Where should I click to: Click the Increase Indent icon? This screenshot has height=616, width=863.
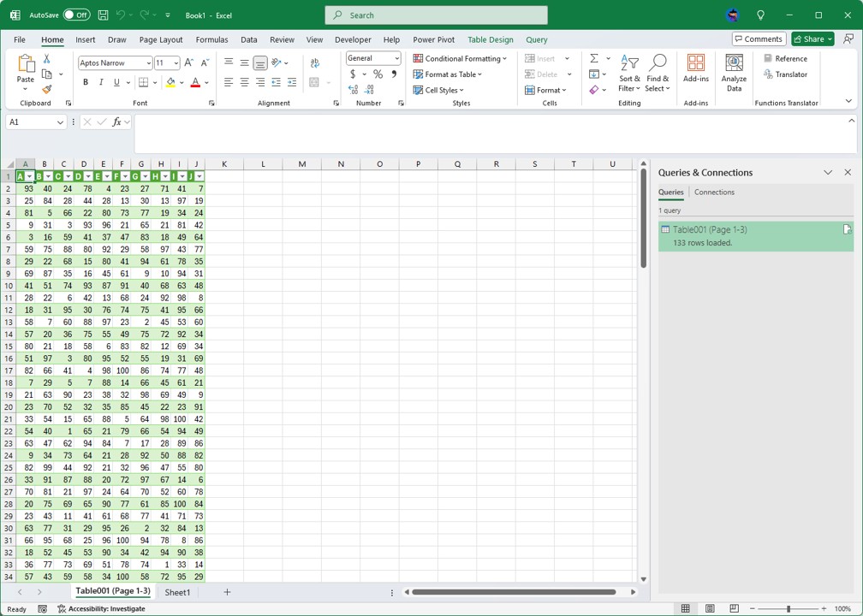pyautogui.click(x=292, y=82)
